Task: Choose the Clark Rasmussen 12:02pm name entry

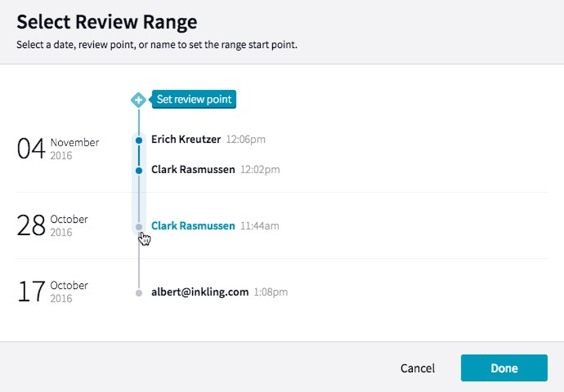Action: [193, 170]
